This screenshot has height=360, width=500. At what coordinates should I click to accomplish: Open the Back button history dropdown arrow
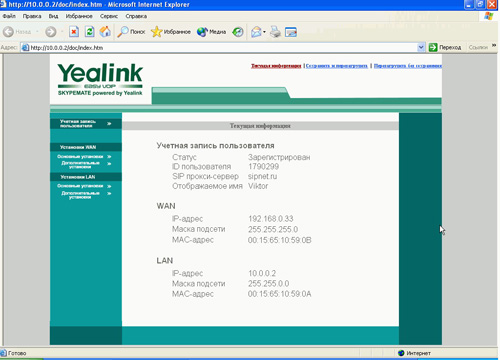tap(37, 32)
